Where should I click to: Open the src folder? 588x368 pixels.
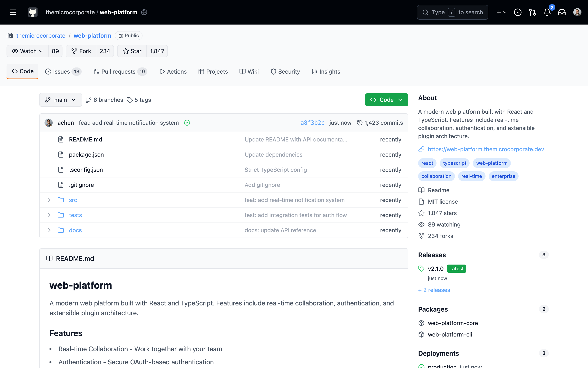point(73,200)
